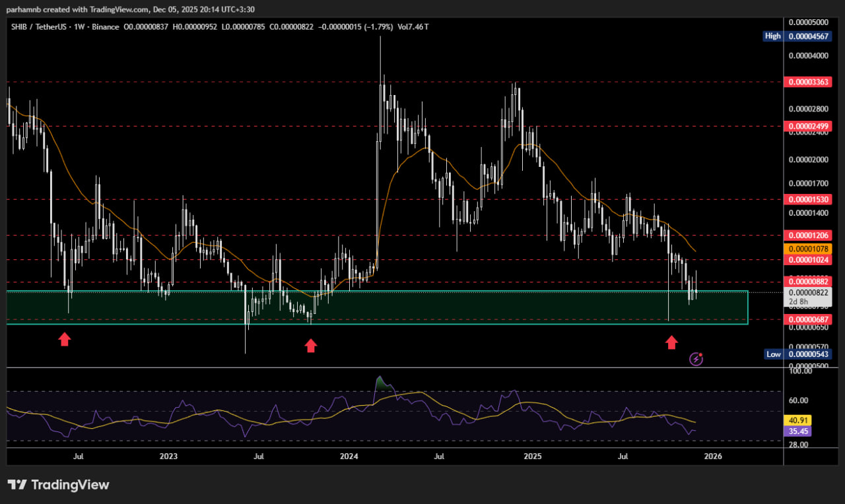The image size is (845, 504).
Task: Select the middle red up arrow marker
Action: tap(310, 345)
